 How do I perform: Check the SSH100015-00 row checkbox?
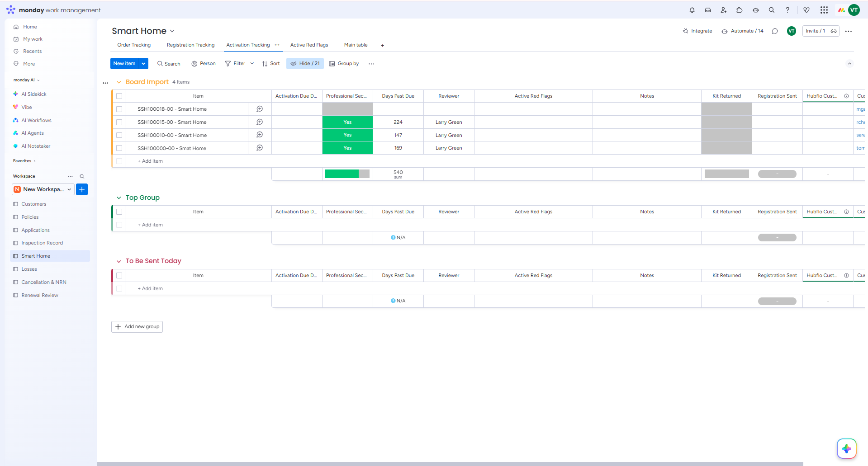point(119,122)
